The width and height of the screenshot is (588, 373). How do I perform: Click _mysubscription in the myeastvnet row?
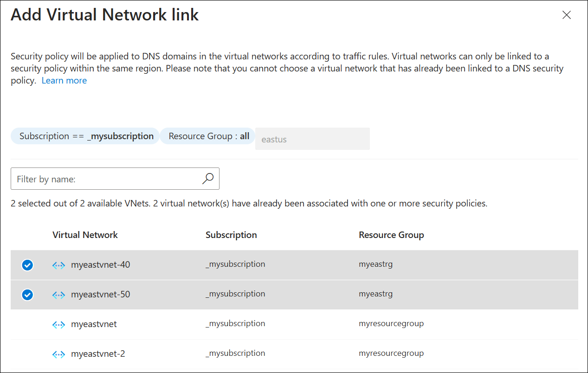coord(235,323)
